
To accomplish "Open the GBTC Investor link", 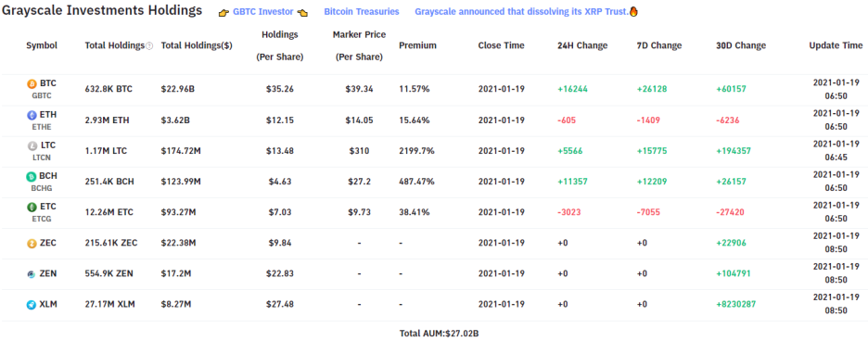I will [263, 12].
